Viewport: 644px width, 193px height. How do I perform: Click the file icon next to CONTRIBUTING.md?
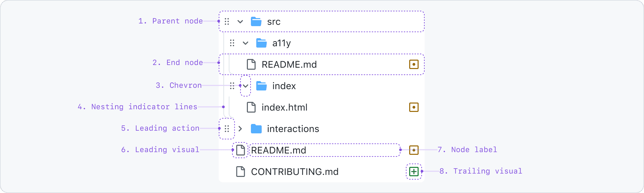pyautogui.click(x=240, y=172)
